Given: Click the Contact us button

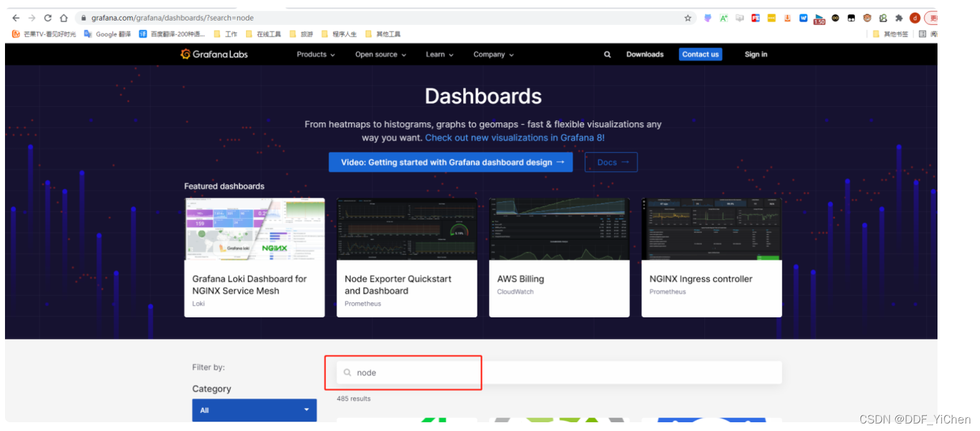Looking at the screenshot, I should 701,54.
